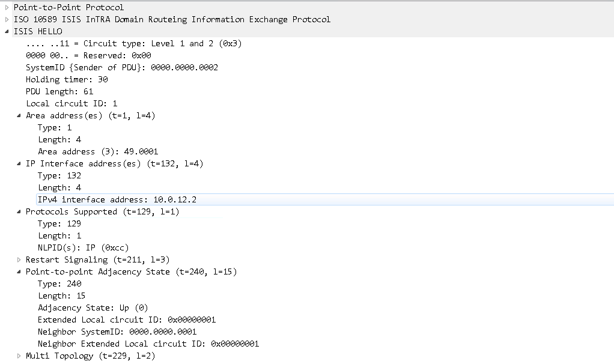This screenshot has height=364, width=614.
Task: Click the Holding timer: 30 field
Action: (x=67, y=79)
